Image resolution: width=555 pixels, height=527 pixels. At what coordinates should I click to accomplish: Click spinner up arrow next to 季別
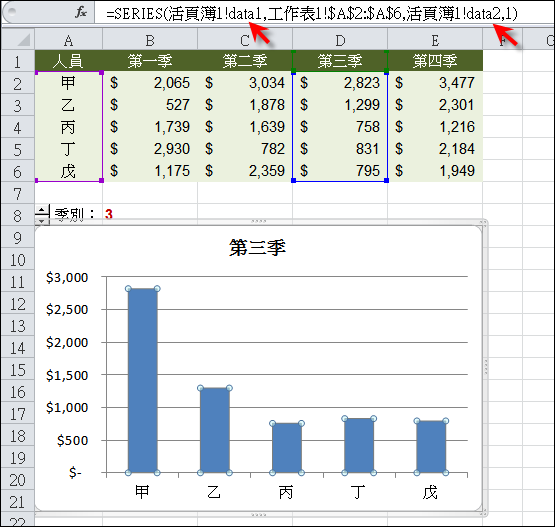[x=42, y=211]
